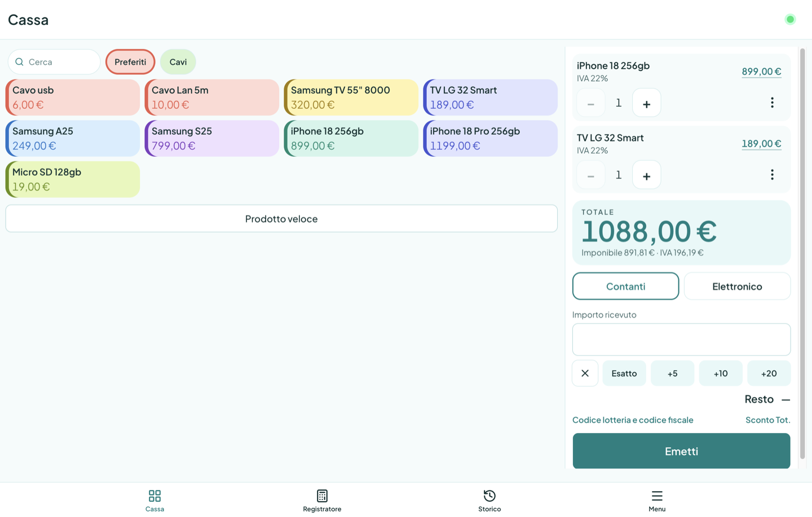This screenshot has height=517, width=812.
Task: Clear received amount with the X button
Action: [585, 373]
